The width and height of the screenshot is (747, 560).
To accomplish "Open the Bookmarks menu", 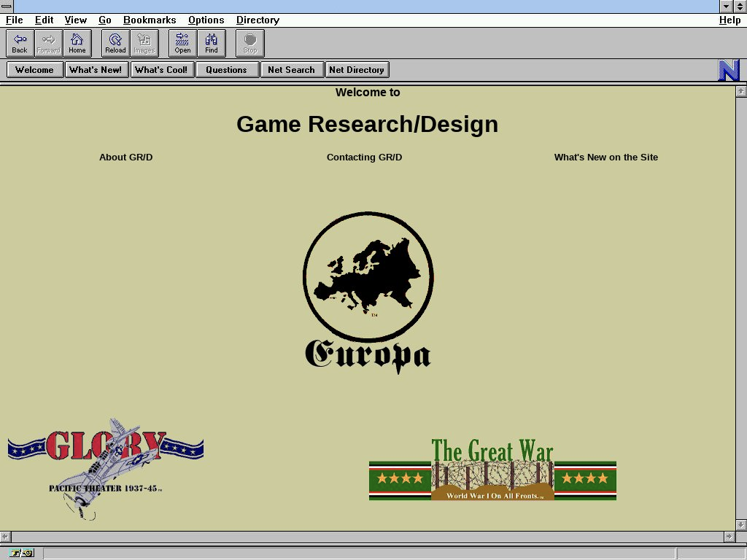I will point(150,20).
